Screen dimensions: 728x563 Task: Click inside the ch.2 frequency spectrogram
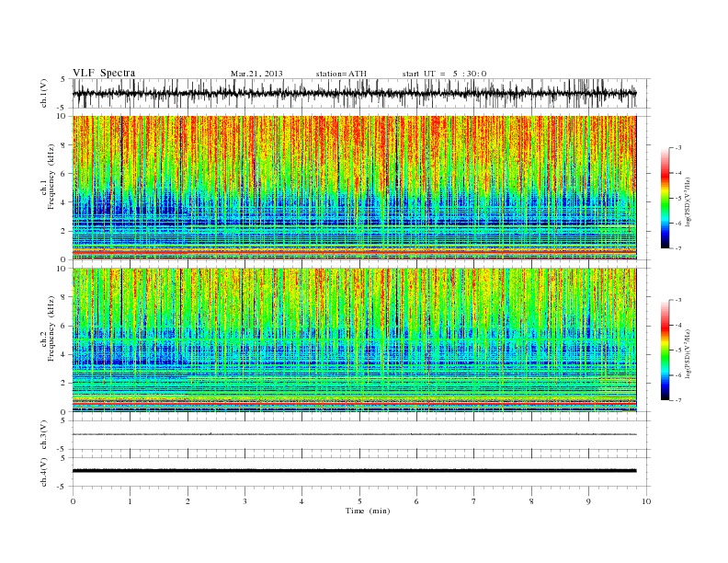click(354, 340)
